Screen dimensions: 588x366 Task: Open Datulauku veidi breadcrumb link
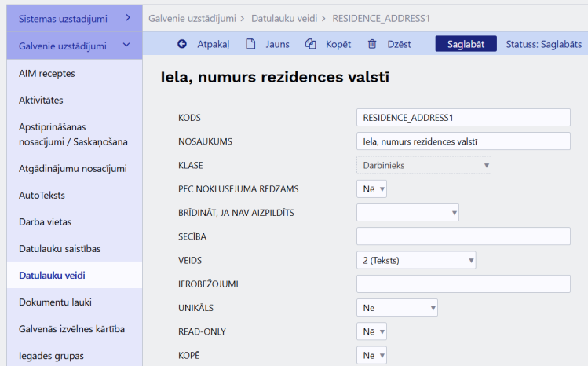284,18
